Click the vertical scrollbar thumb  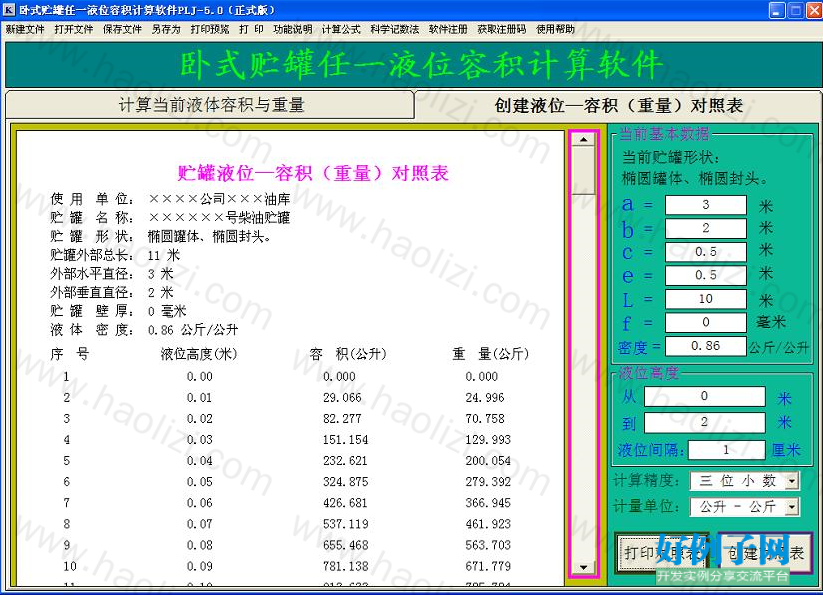click(x=583, y=171)
